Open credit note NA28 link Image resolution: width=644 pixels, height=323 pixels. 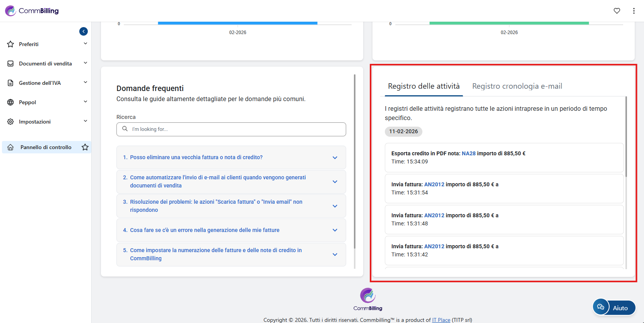tap(468, 153)
